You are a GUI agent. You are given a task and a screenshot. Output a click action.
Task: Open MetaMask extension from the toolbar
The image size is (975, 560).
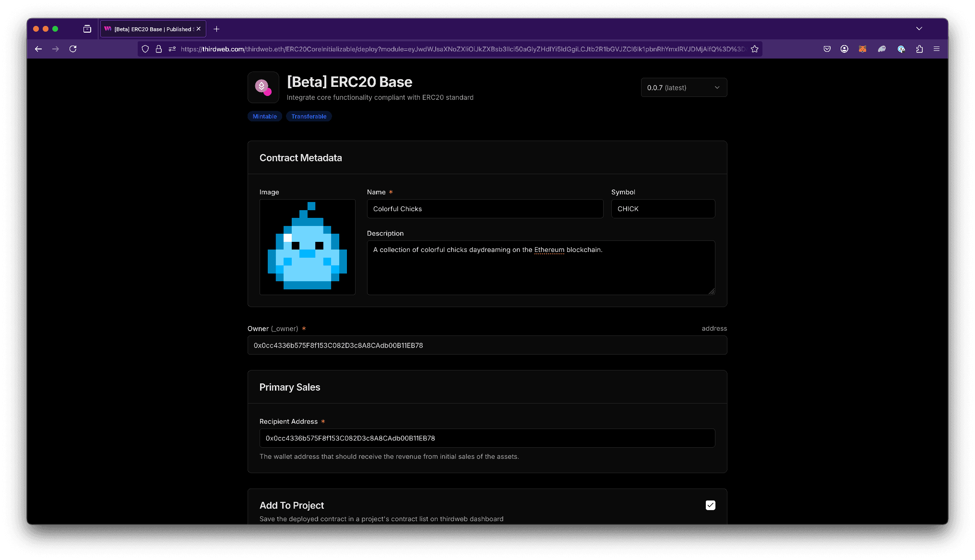pyautogui.click(x=863, y=48)
